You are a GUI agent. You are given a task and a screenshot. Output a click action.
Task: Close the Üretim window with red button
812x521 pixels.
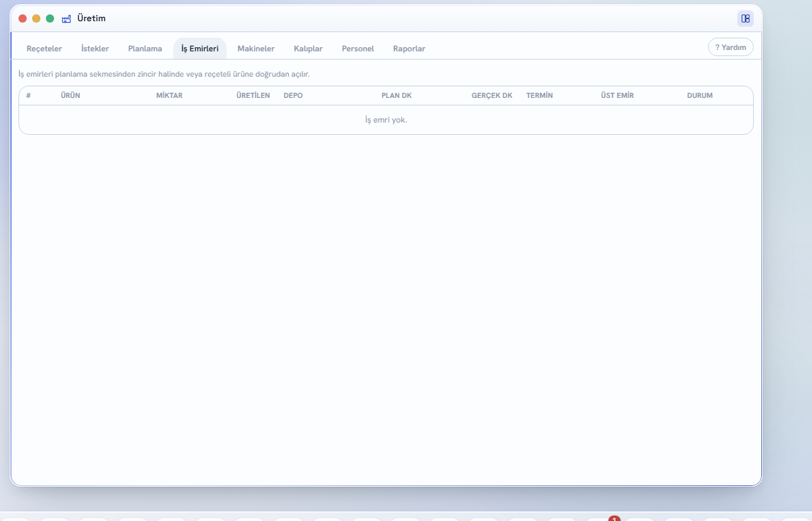pyautogui.click(x=23, y=18)
